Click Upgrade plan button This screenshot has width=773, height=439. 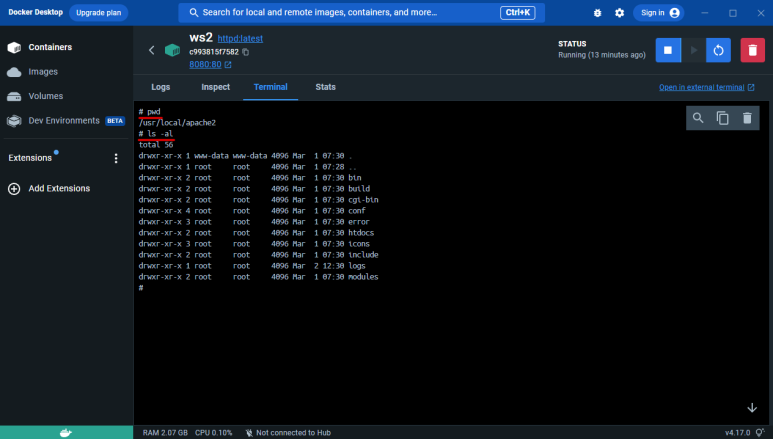[x=99, y=13]
